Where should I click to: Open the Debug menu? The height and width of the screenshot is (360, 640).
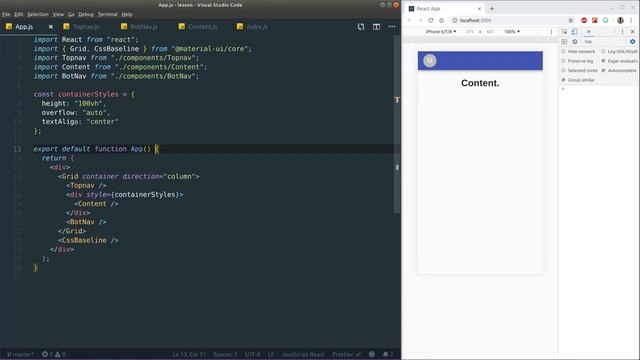coord(86,14)
